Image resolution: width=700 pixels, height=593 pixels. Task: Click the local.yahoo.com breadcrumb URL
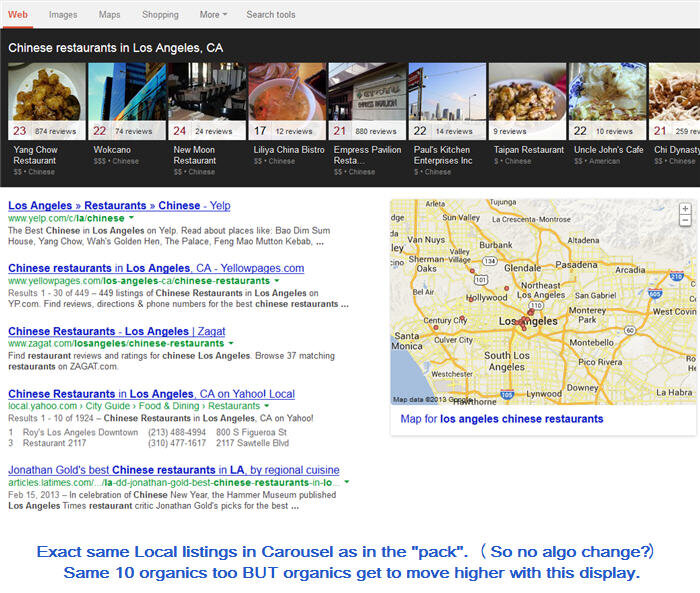point(134,406)
